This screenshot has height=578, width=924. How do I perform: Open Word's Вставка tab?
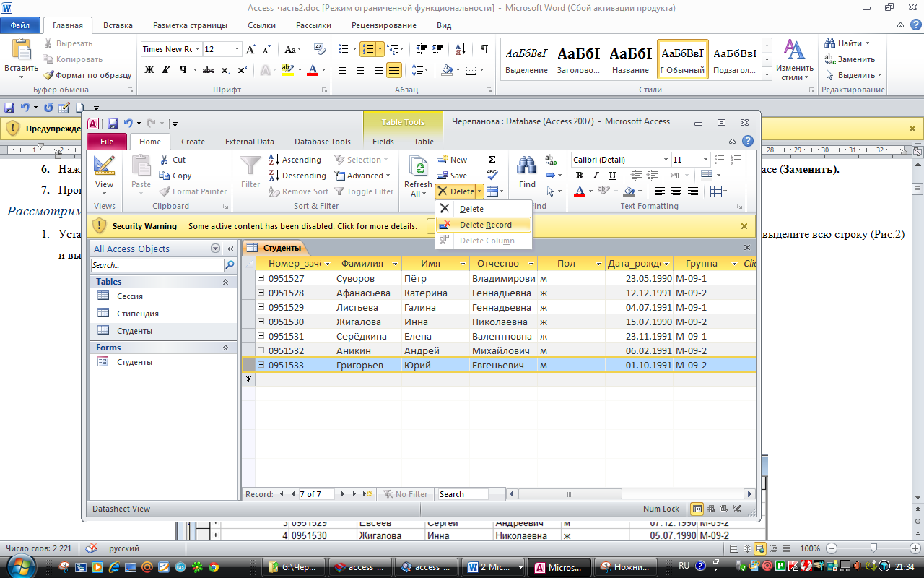click(118, 25)
